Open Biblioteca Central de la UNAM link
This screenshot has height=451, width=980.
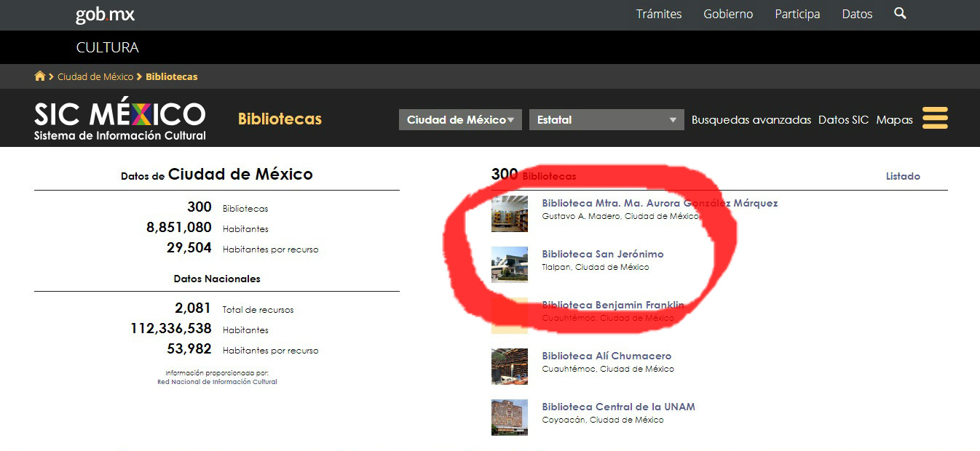(619, 407)
